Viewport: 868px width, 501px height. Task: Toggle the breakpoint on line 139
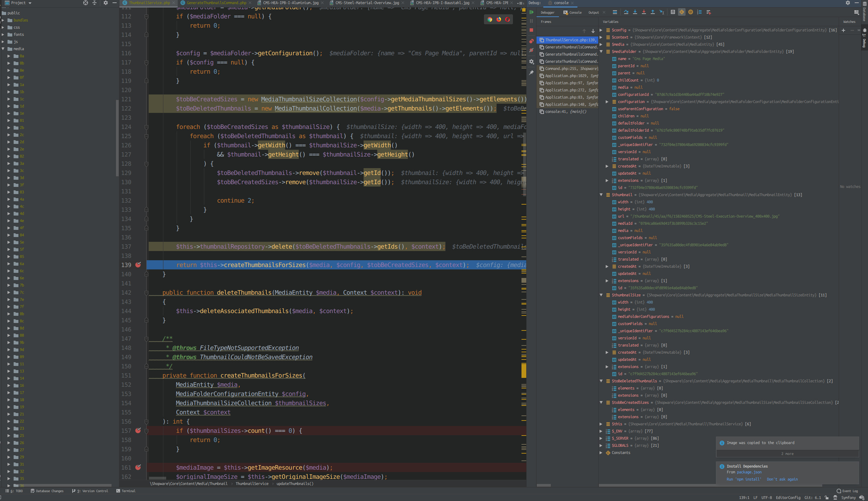[138, 265]
